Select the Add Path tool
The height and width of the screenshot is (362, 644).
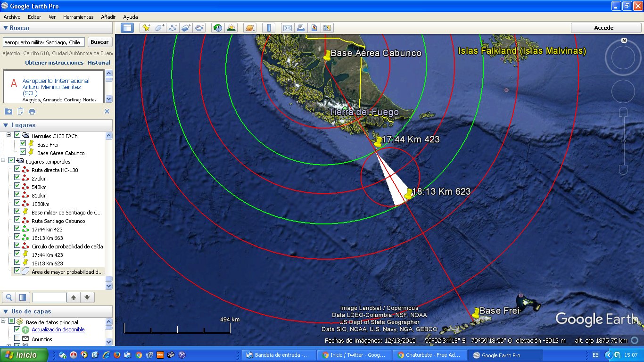click(x=173, y=28)
